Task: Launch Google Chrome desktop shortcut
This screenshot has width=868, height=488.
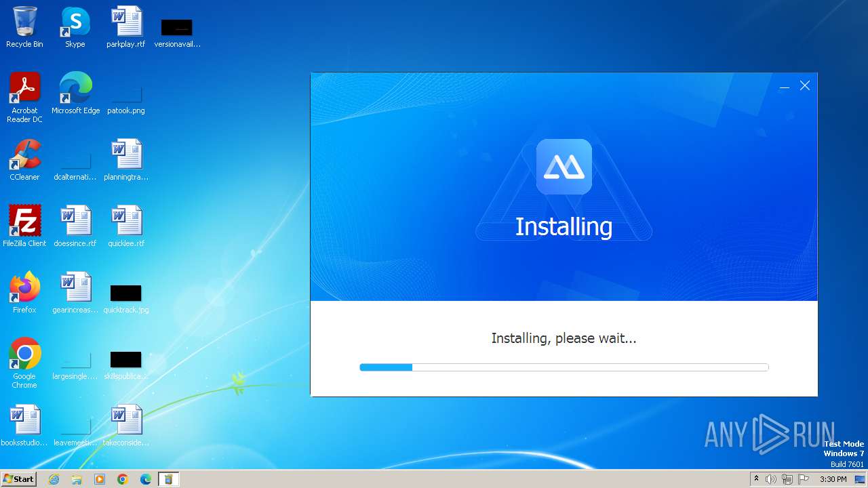Action: (24, 363)
